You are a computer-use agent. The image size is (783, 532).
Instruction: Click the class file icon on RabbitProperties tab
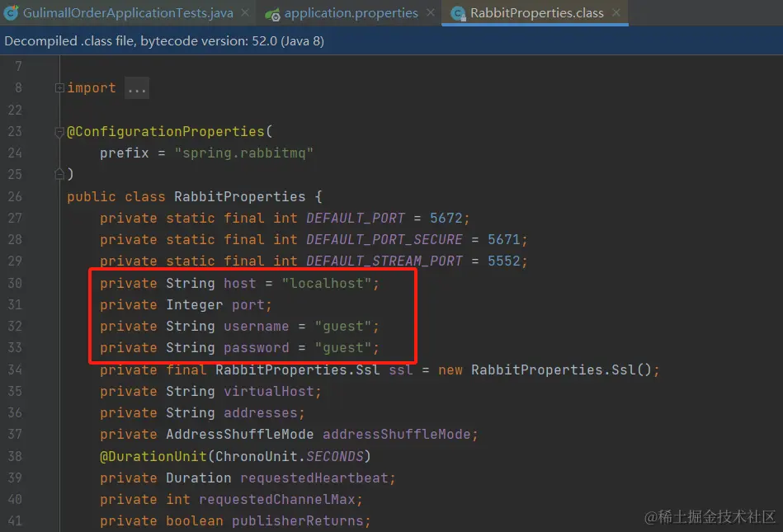(457, 14)
